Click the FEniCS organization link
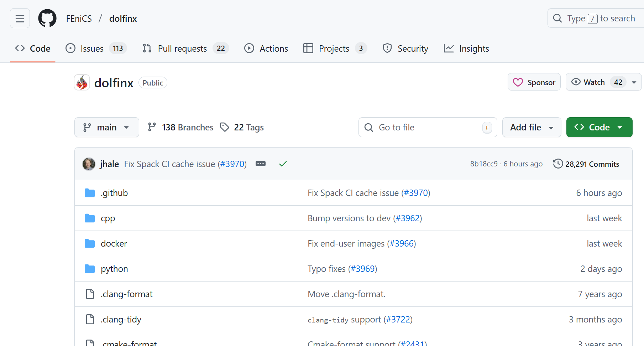The image size is (644, 346). tap(79, 19)
